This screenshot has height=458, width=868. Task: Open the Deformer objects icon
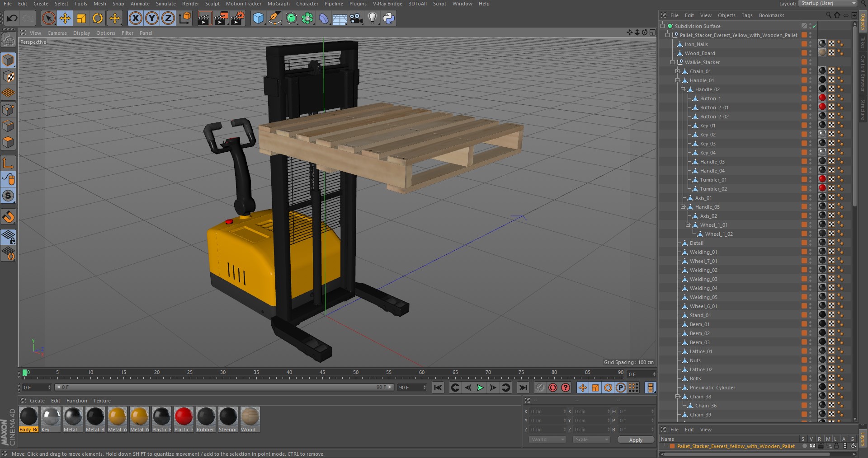click(x=324, y=18)
